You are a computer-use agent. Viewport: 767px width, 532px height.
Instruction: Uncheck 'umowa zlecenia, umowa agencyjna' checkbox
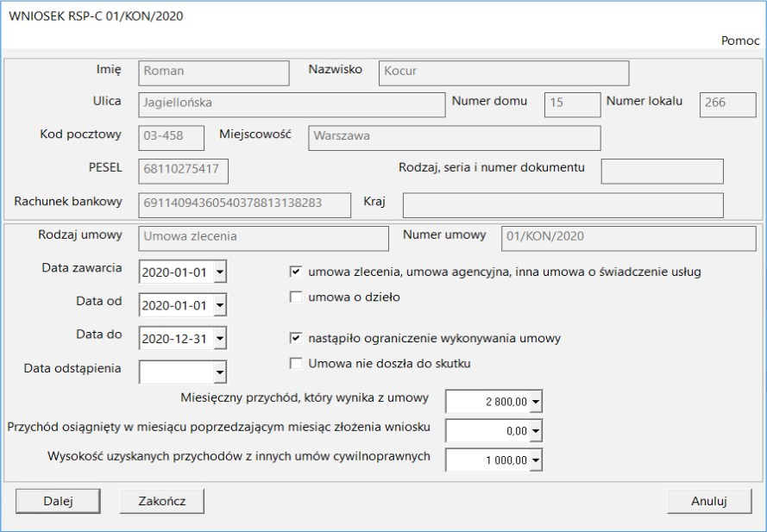tap(296, 272)
